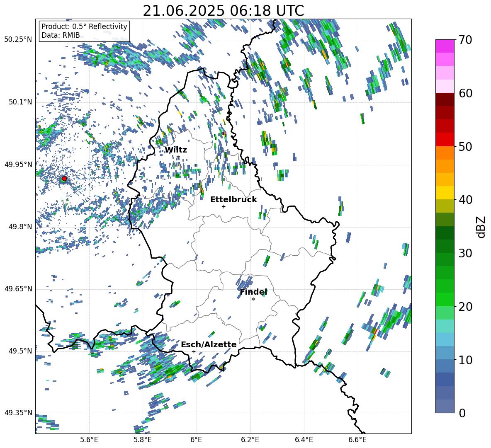Click the 49.35°N latitude label
This screenshot has height=448, width=491.
click(x=18, y=413)
